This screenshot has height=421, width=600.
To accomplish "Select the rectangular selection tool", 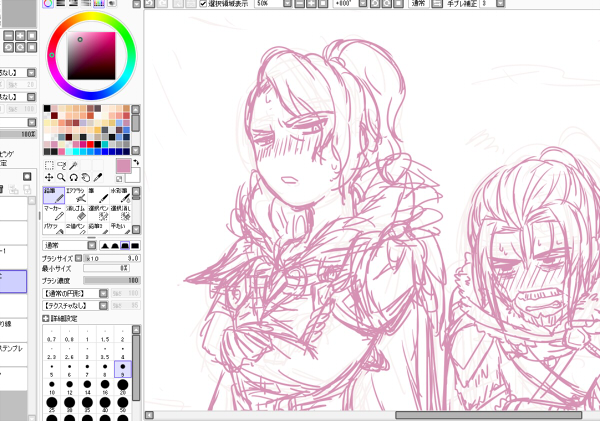I will click(49, 165).
